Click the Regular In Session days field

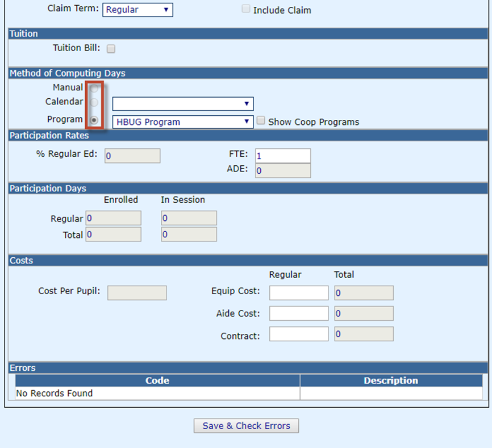[x=189, y=218]
